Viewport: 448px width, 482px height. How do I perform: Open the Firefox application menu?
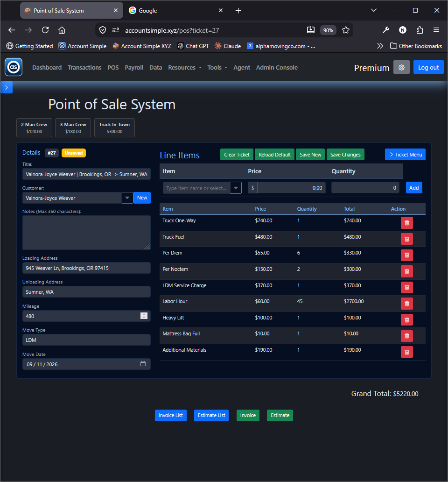pos(436,30)
